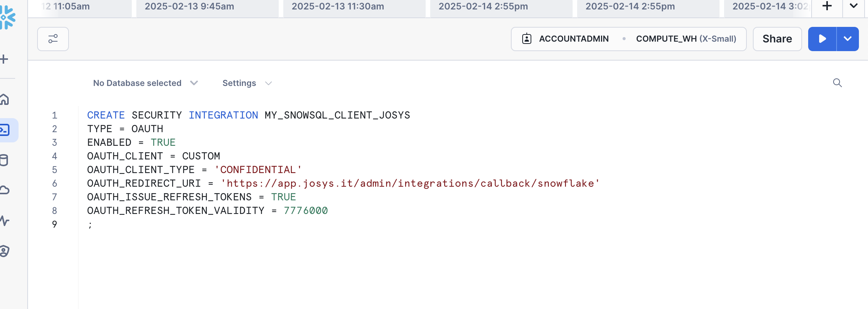Open the filters sliders icon button
The height and width of the screenshot is (309, 868).
pyautogui.click(x=53, y=39)
